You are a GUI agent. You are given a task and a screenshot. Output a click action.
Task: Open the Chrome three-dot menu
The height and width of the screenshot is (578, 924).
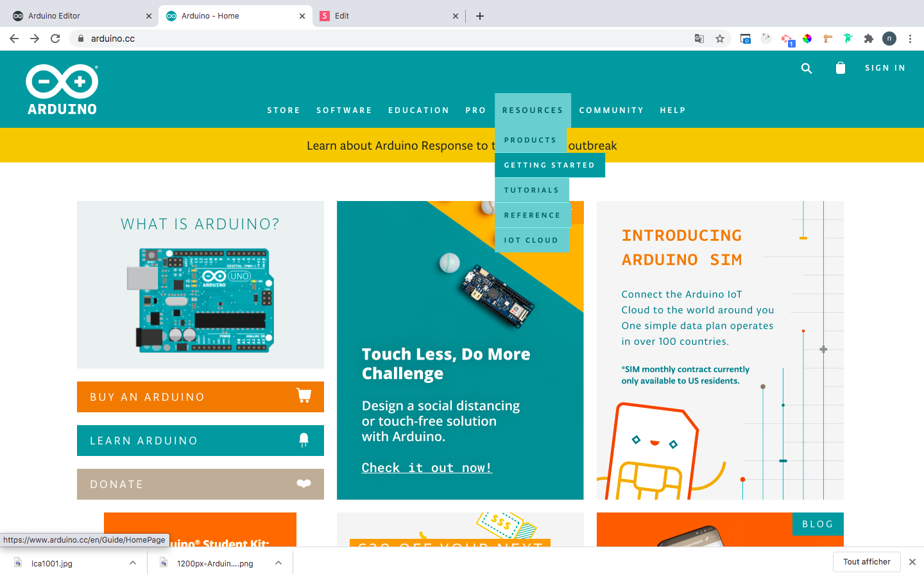coord(910,39)
